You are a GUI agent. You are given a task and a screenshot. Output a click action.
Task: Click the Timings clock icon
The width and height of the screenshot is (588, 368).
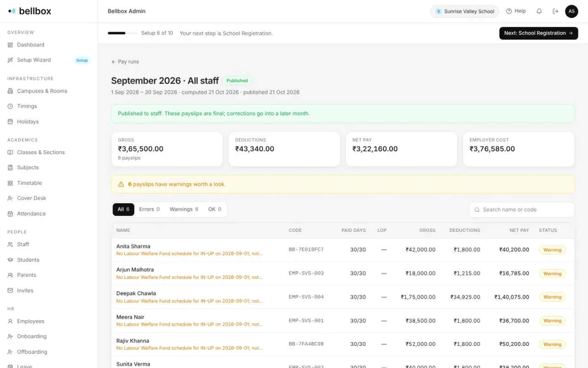10,106
